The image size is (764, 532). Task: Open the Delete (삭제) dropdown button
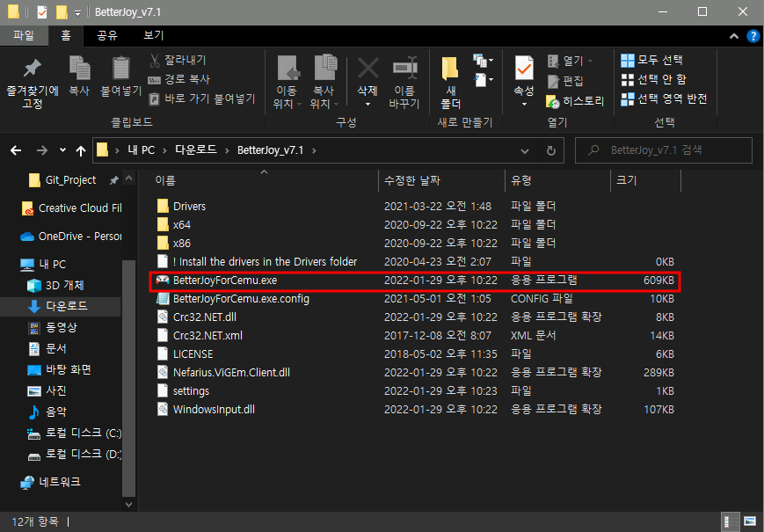pyautogui.click(x=367, y=104)
